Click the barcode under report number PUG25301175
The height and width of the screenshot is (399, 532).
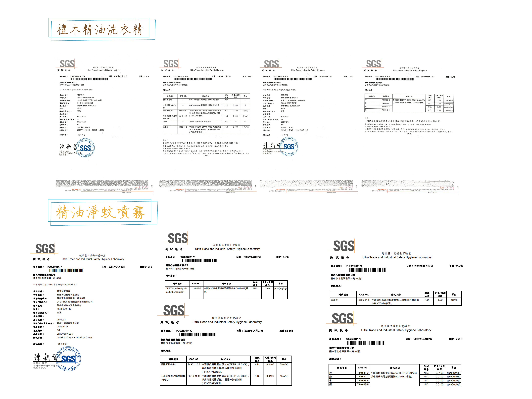point(200,261)
